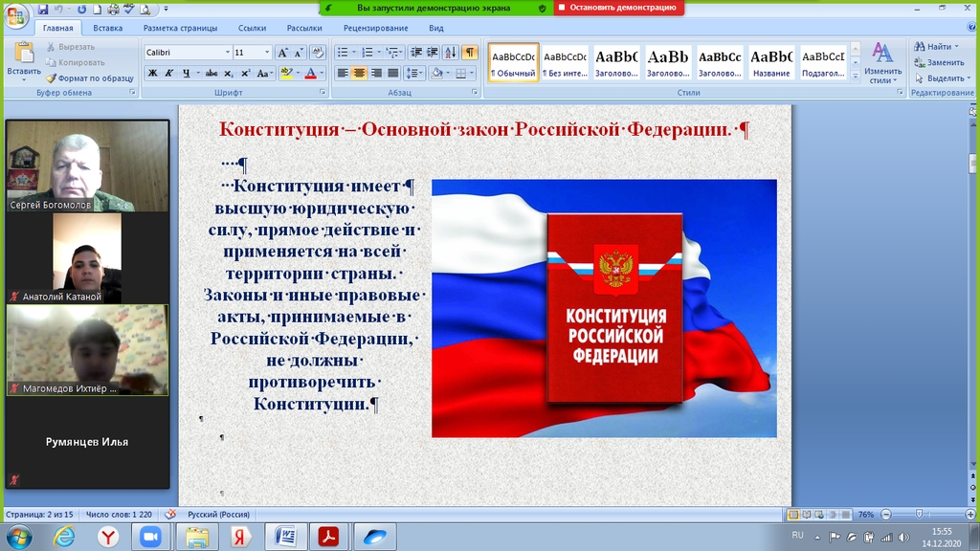The width and height of the screenshot is (980, 551).
Task: Apply superscript formatting
Action: [246, 73]
